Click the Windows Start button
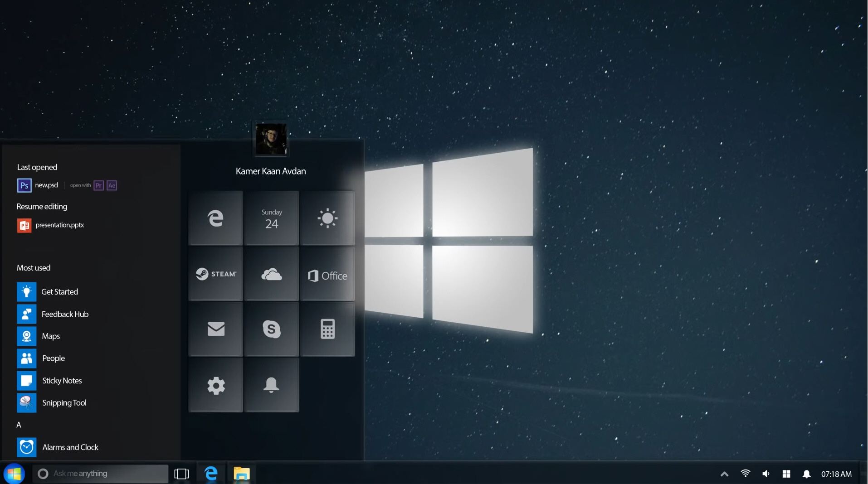 pyautogui.click(x=14, y=474)
